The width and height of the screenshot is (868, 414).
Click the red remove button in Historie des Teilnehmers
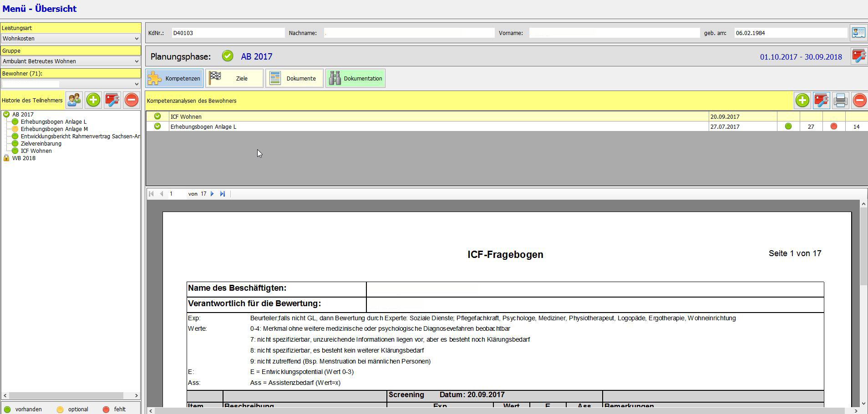(x=131, y=100)
